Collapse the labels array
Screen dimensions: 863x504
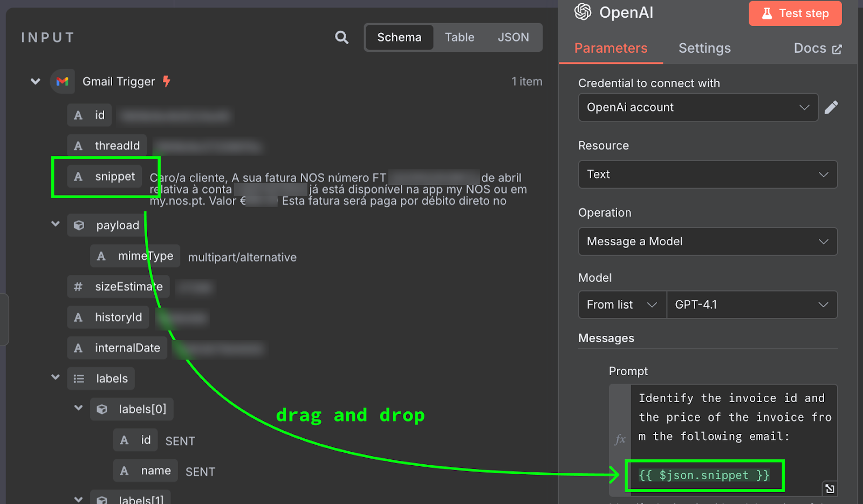tap(56, 377)
